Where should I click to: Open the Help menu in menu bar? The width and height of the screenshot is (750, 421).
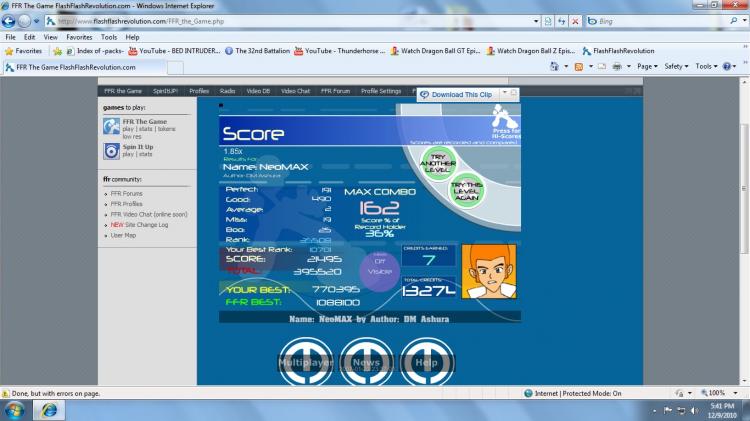point(132,37)
